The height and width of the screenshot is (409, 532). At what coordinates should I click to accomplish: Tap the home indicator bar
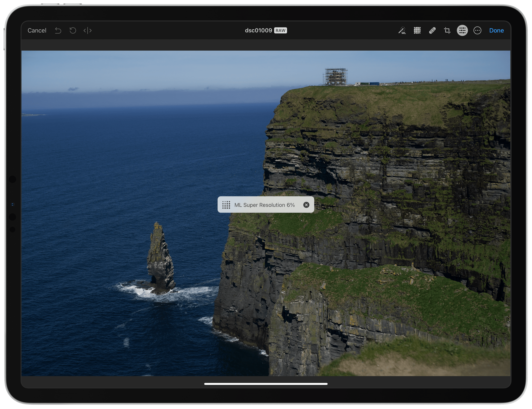pyautogui.click(x=266, y=384)
